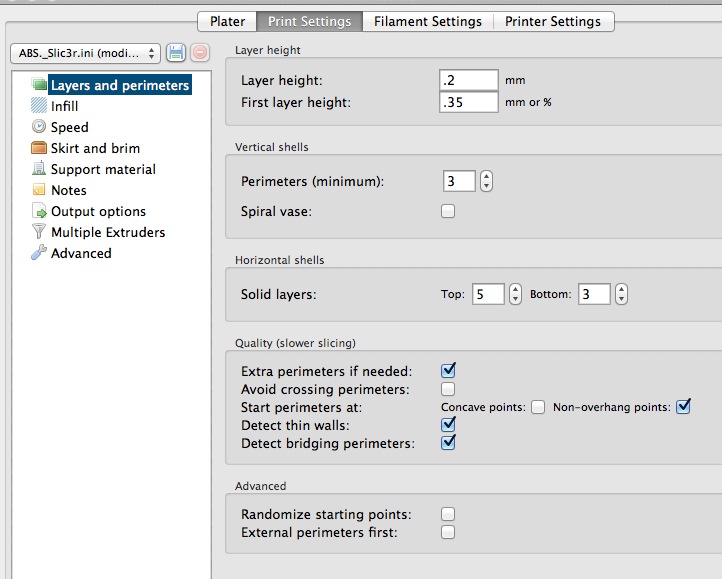Click the Layer height input field
The image size is (722, 579).
click(x=468, y=80)
